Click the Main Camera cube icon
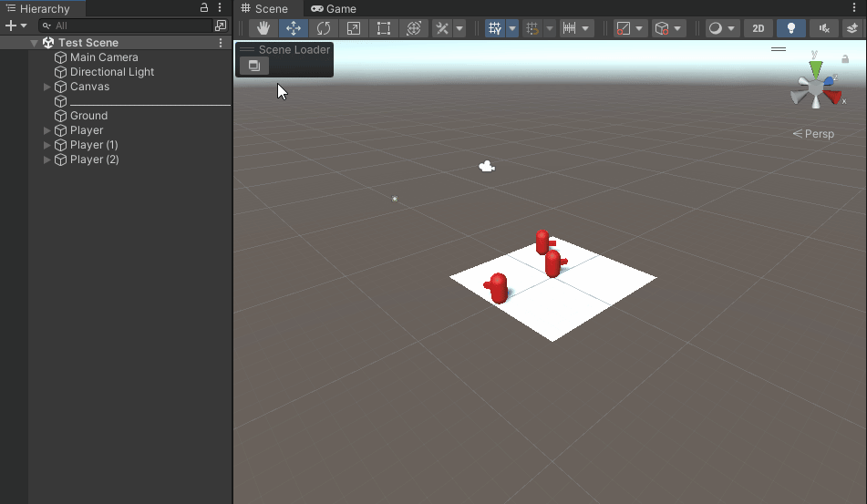 coord(60,57)
